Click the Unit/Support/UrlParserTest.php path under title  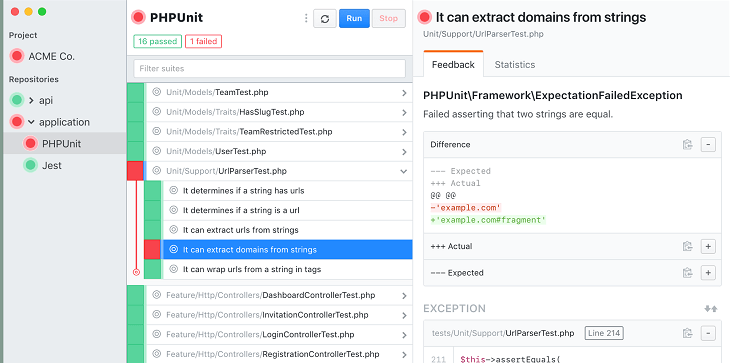point(483,34)
